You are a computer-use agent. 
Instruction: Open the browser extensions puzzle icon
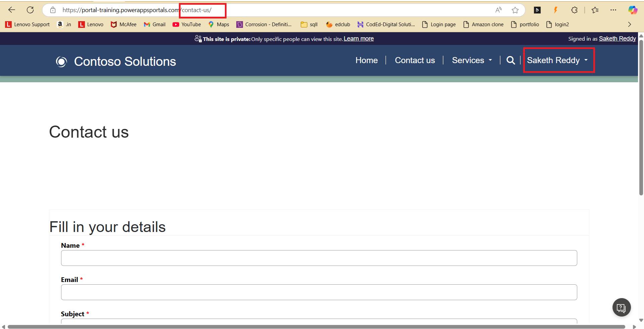pos(574,10)
